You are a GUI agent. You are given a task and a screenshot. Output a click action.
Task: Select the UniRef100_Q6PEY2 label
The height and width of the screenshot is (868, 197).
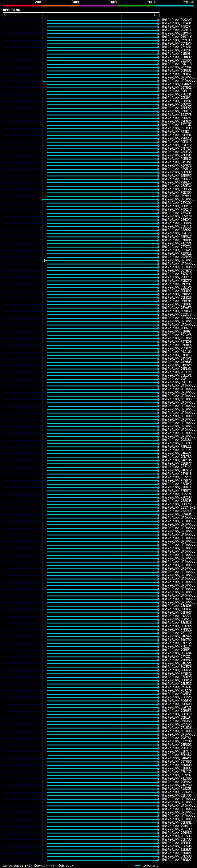(177, 504)
